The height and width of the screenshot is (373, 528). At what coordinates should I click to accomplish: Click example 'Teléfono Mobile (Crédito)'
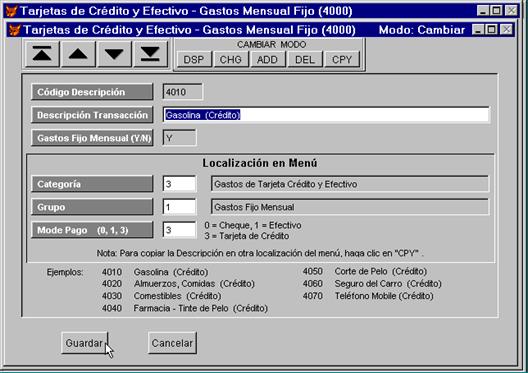point(384,296)
